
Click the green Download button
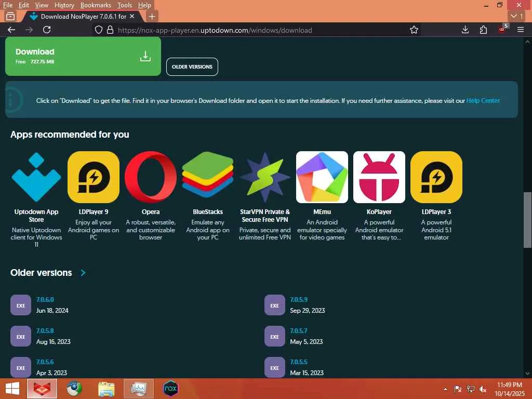point(83,56)
